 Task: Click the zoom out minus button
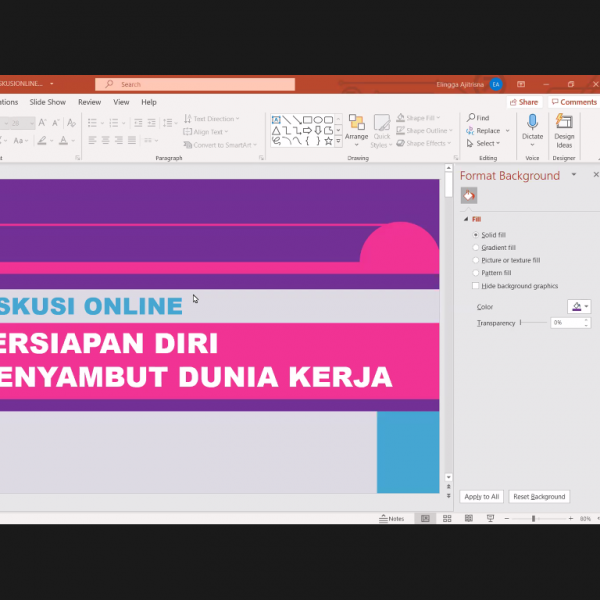[507, 518]
